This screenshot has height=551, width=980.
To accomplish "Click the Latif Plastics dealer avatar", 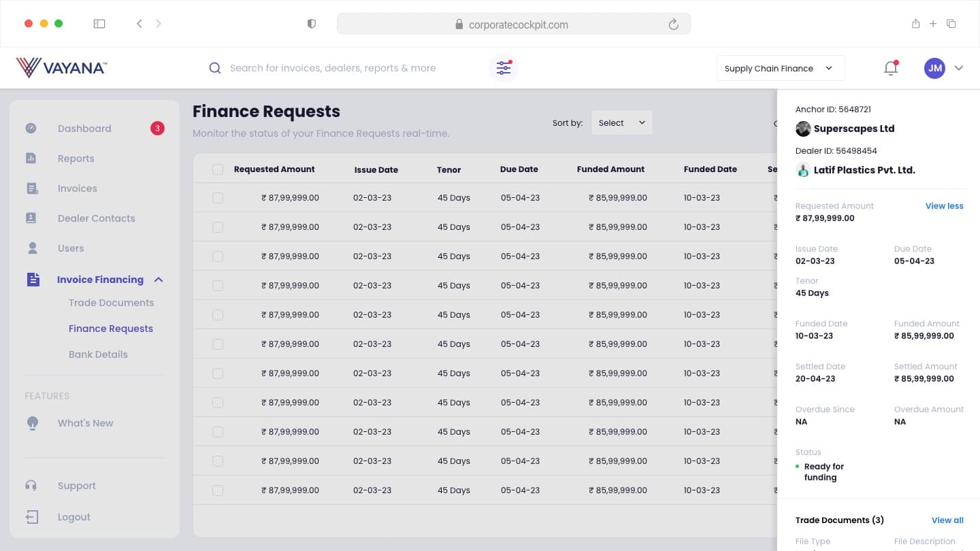I will (x=803, y=170).
